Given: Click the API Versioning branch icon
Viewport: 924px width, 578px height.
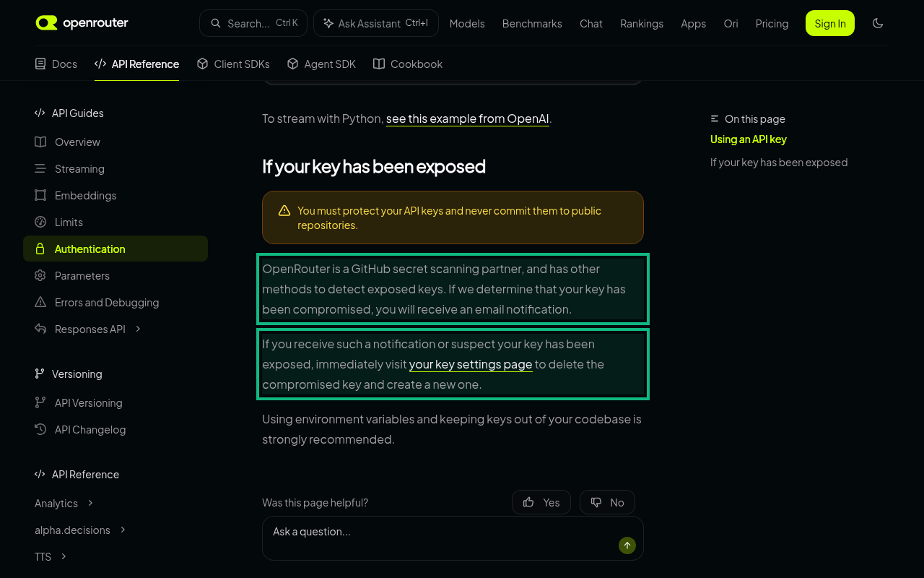Looking at the screenshot, I should tap(40, 402).
